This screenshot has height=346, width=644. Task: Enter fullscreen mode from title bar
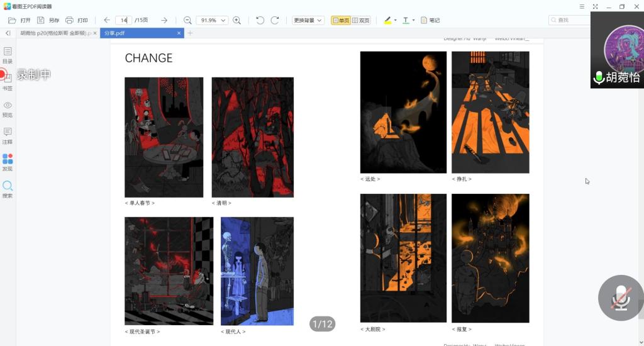tap(595, 6)
